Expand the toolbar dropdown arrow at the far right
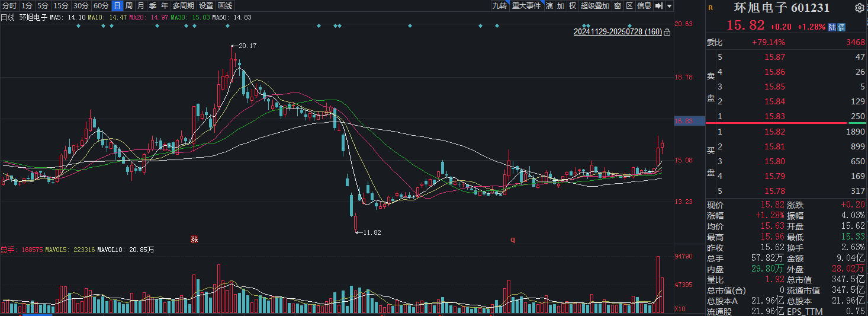868x316 pixels. [670, 6]
